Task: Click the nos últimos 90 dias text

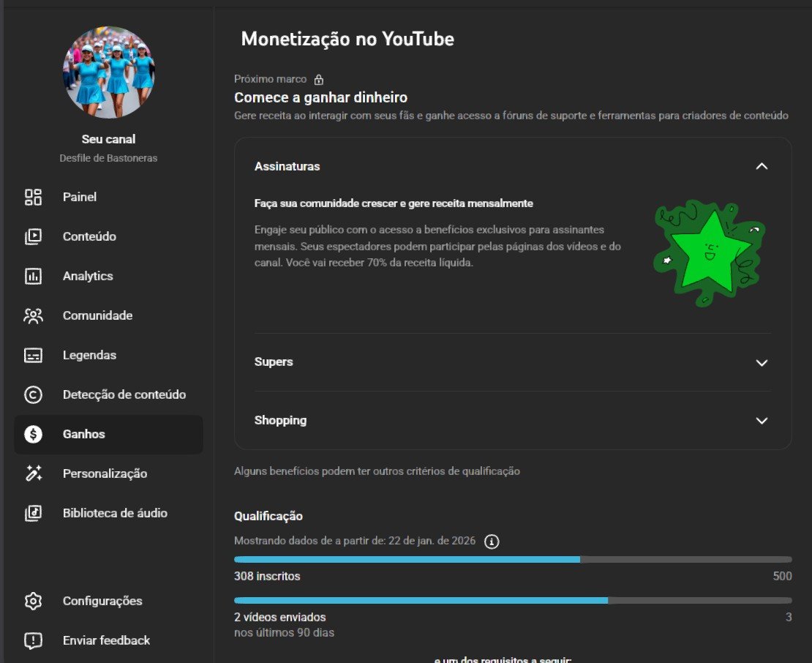Action: coord(284,632)
